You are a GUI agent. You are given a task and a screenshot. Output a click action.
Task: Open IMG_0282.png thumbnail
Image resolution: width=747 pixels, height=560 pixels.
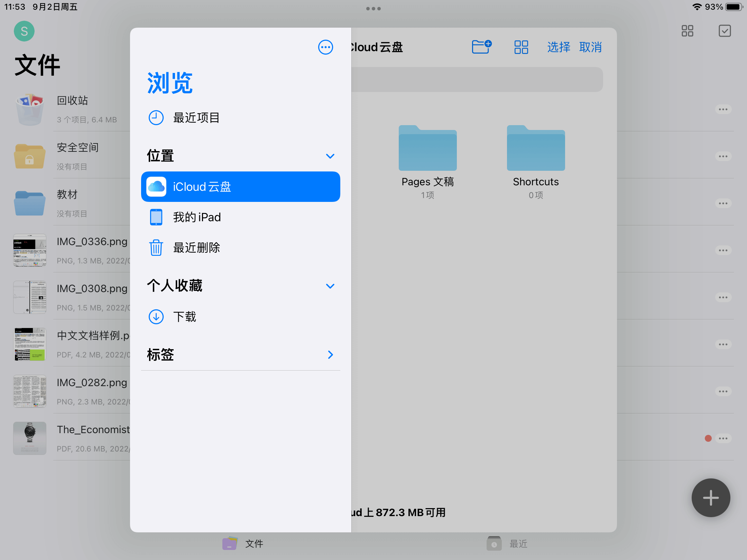click(30, 391)
